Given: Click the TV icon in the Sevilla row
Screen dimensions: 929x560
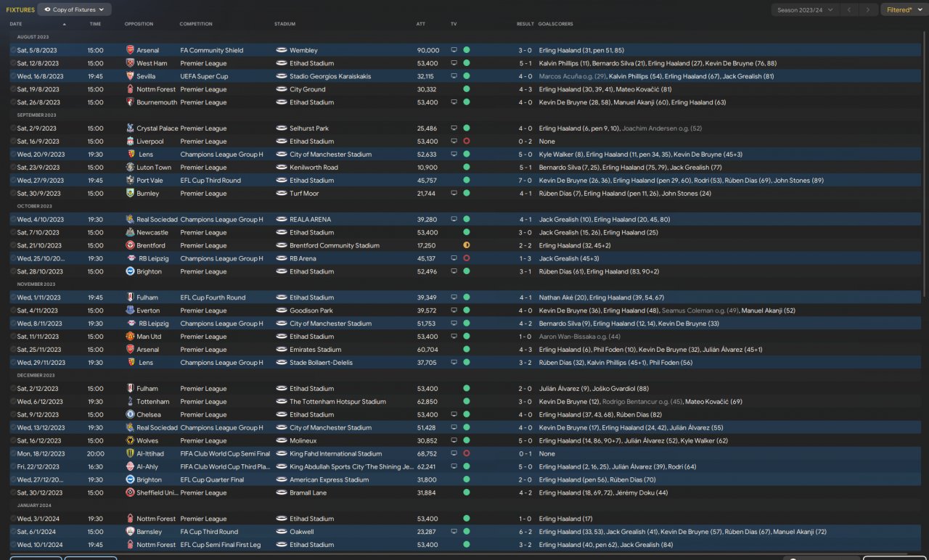Looking at the screenshot, I should pyautogui.click(x=454, y=76).
